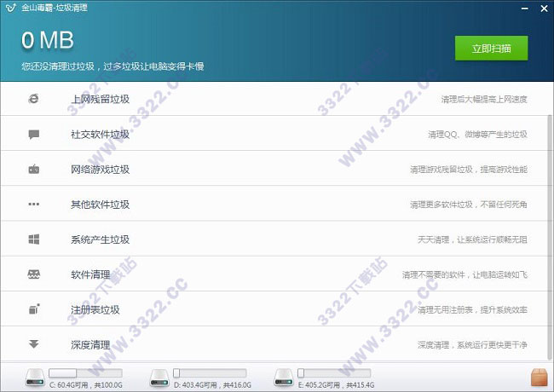The height and width of the screenshot is (392, 554).
Task: Select the Internet Explorer icon for 上网残留垃圾
Action: click(x=33, y=99)
